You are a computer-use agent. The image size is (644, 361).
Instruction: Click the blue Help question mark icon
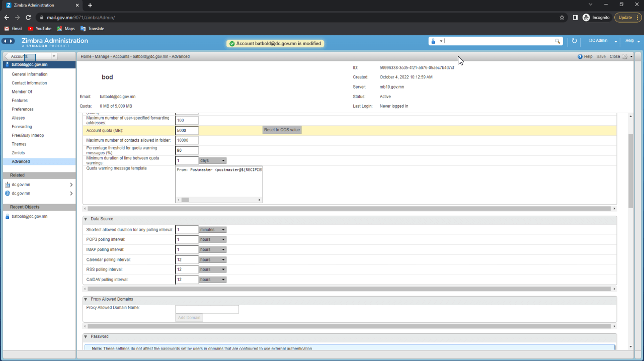point(580,57)
